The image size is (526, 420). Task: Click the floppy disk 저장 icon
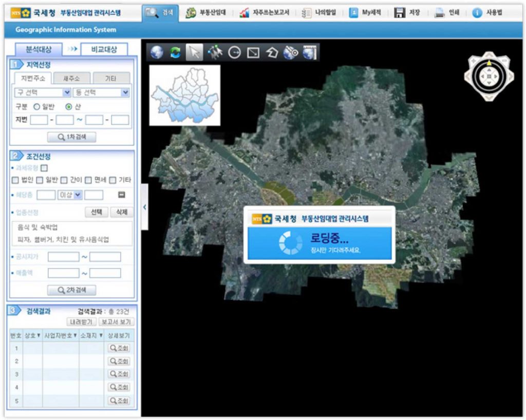pyautogui.click(x=400, y=13)
